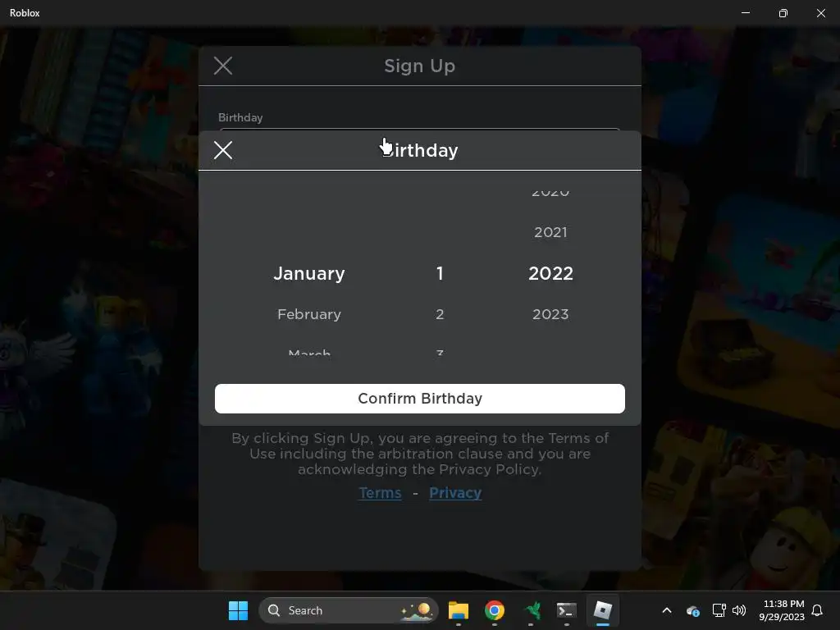
Task: Pick day 2 in the day column
Action: pyautogui.click(x=440, y=314)
